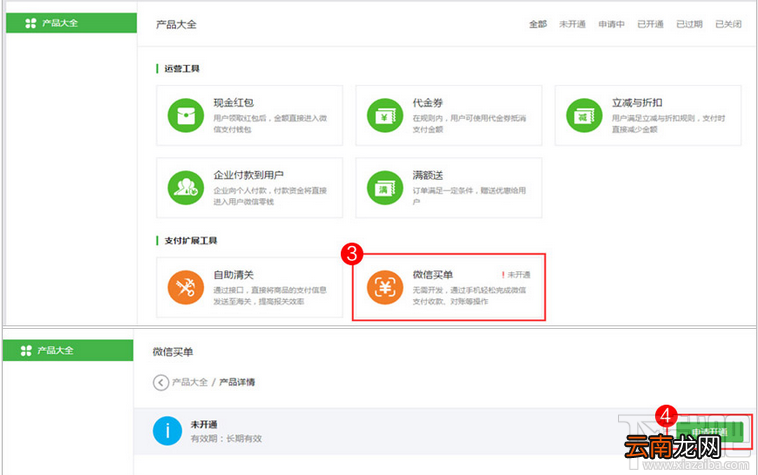Open the 立减与折扣 card title
The height and width of the screenshot is (475, 758).
[x=637, y=103]
